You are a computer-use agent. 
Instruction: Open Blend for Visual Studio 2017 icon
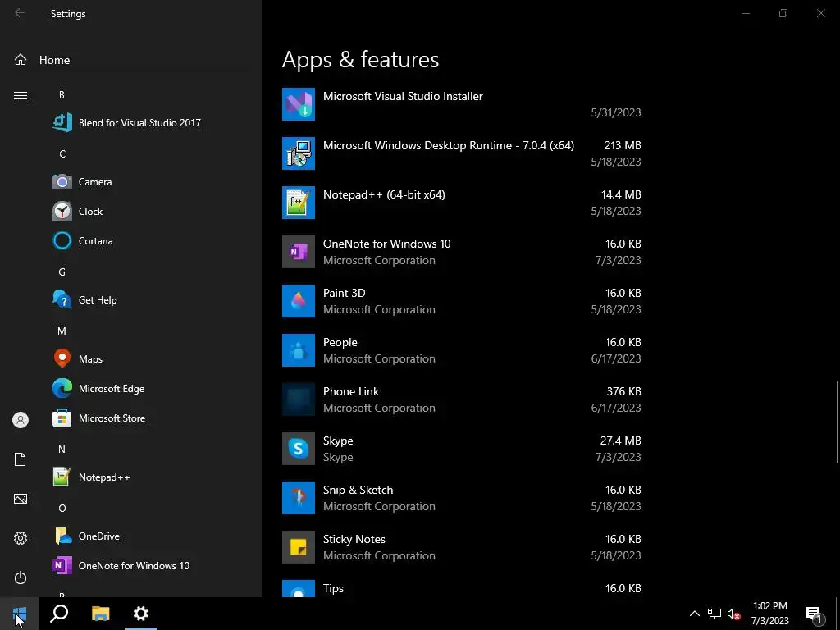62,123
